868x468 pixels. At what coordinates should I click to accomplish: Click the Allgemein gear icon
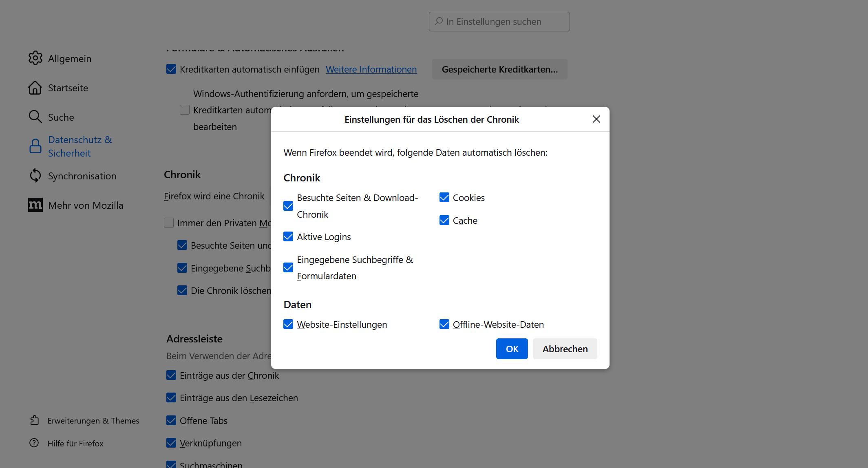click(35, 58)
